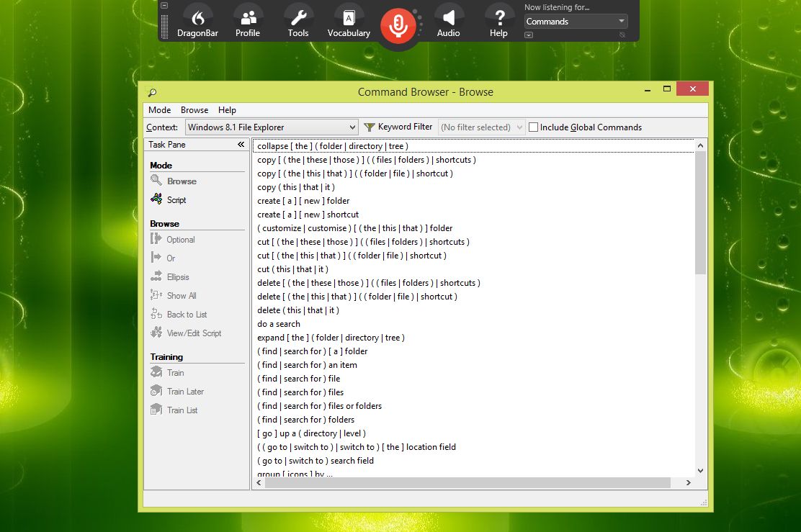
Task: Toggle the red microphone button
Action: [398, 25]
